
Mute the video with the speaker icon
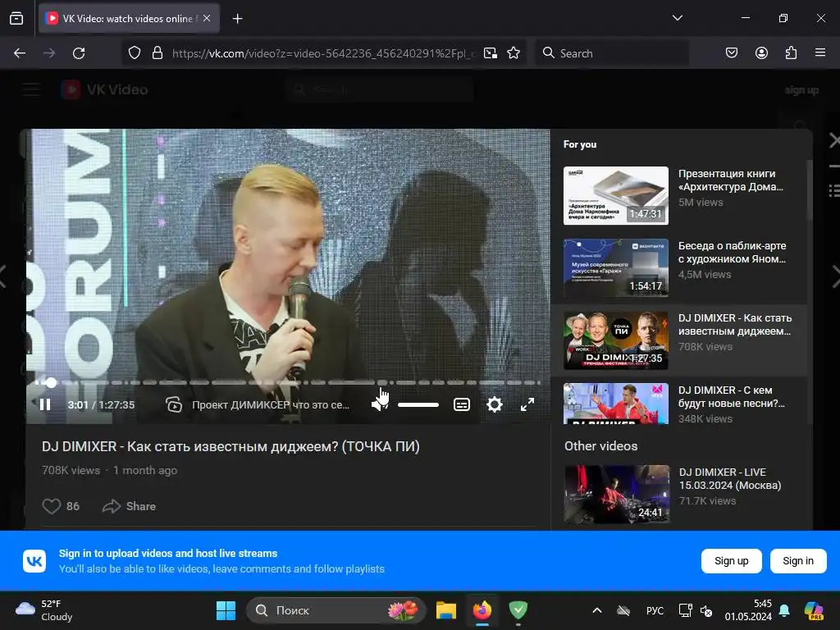tap(379, 404)
